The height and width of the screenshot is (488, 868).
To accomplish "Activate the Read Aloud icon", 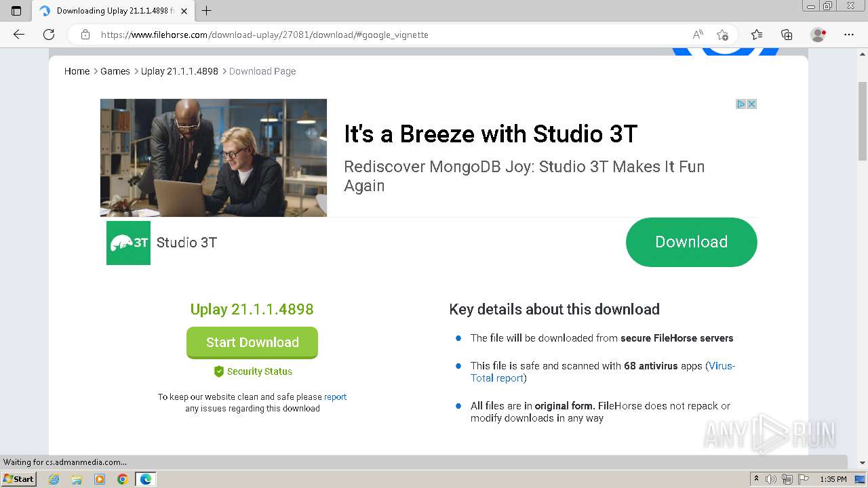I will point(698,35).
